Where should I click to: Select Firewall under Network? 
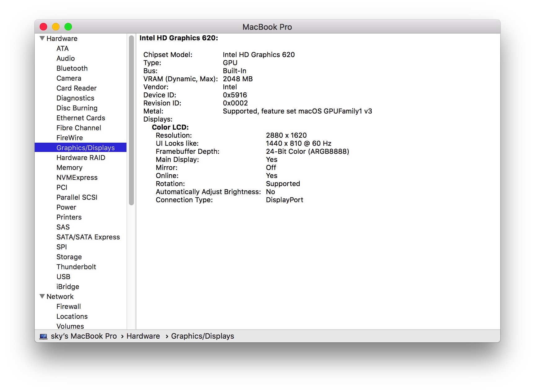(x=69, y=306)
